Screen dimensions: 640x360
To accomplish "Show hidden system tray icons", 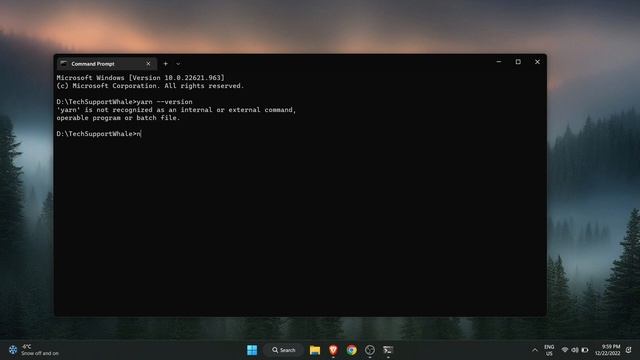I will coord(535,350).
